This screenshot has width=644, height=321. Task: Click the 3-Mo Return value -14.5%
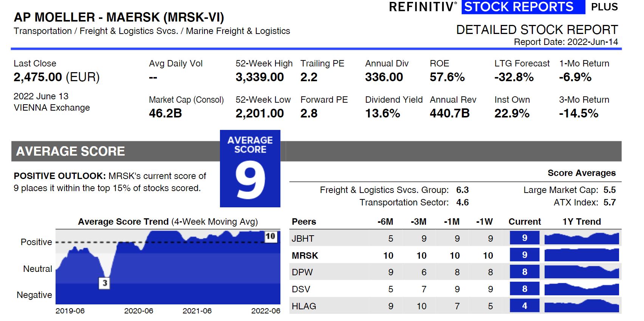[579, 113]
